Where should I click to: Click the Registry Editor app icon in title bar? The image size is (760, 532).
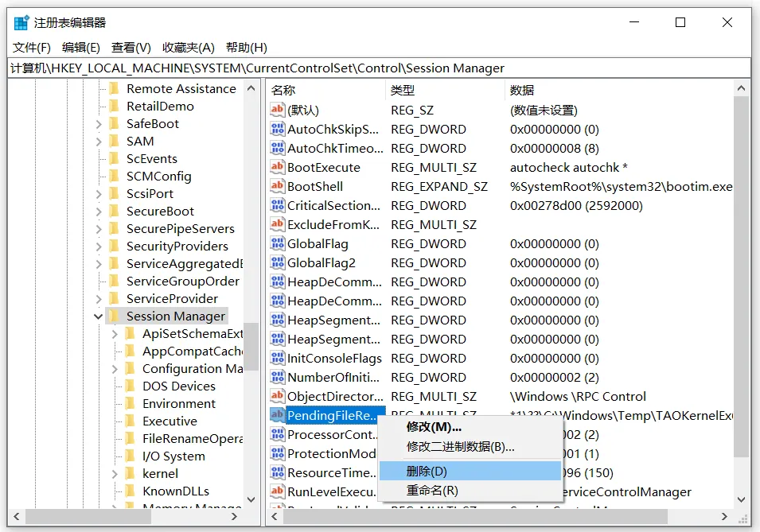21,23
